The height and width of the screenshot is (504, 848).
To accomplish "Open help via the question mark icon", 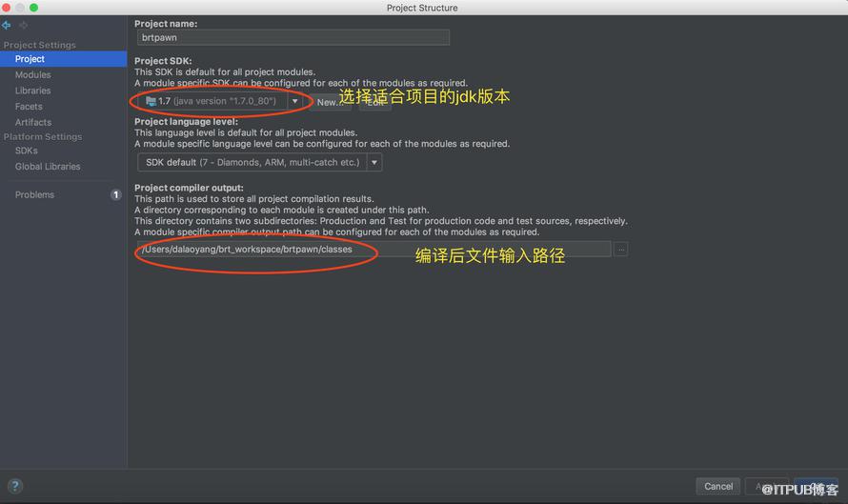I will (x=15, y=486).
